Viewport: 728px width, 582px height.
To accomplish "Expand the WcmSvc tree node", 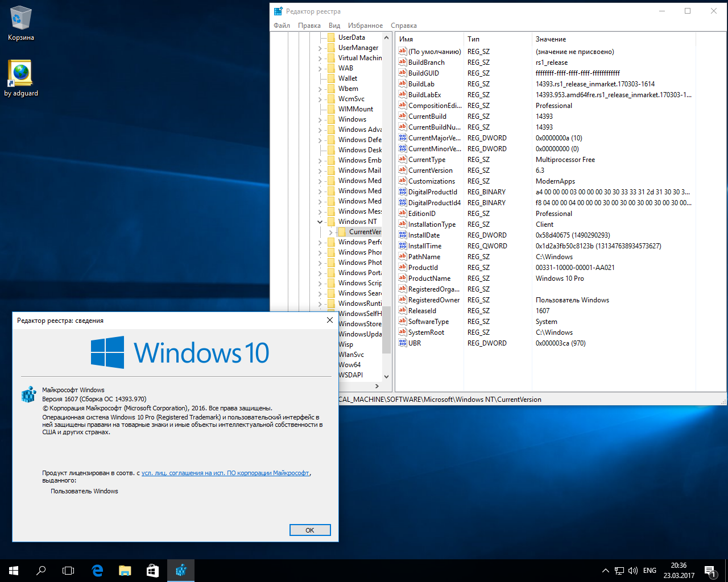I will 320,99.
